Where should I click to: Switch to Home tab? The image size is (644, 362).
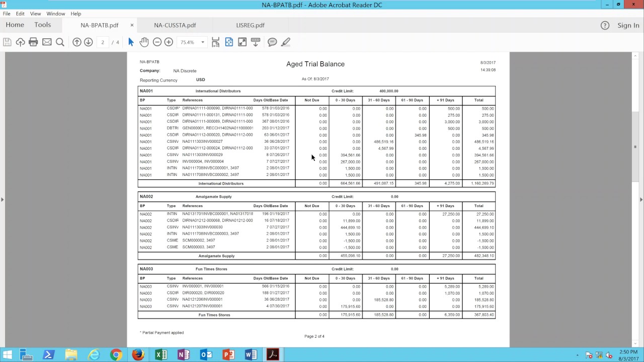pyautogui.click(x=15, y=25)
